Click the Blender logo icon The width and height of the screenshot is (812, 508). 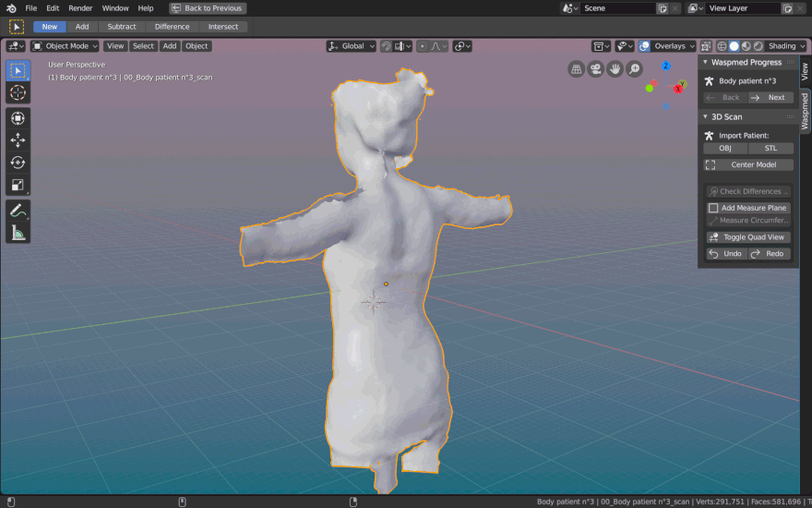(11, 8)
